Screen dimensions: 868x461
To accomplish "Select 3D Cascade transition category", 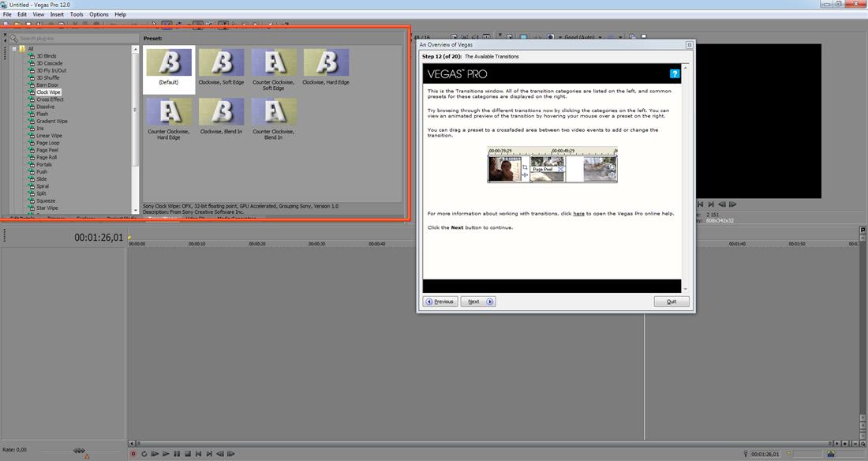I will [50, 63].
